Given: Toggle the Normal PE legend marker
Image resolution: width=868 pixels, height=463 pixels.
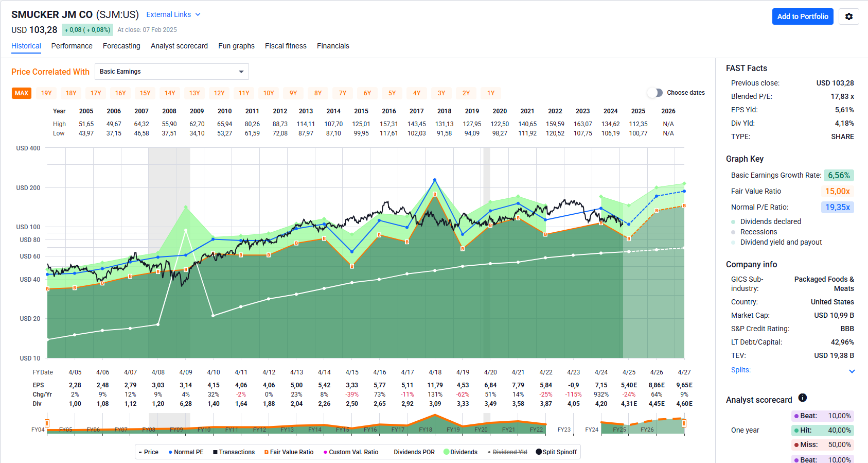Looking at the screenshot, I should [170, 452].
